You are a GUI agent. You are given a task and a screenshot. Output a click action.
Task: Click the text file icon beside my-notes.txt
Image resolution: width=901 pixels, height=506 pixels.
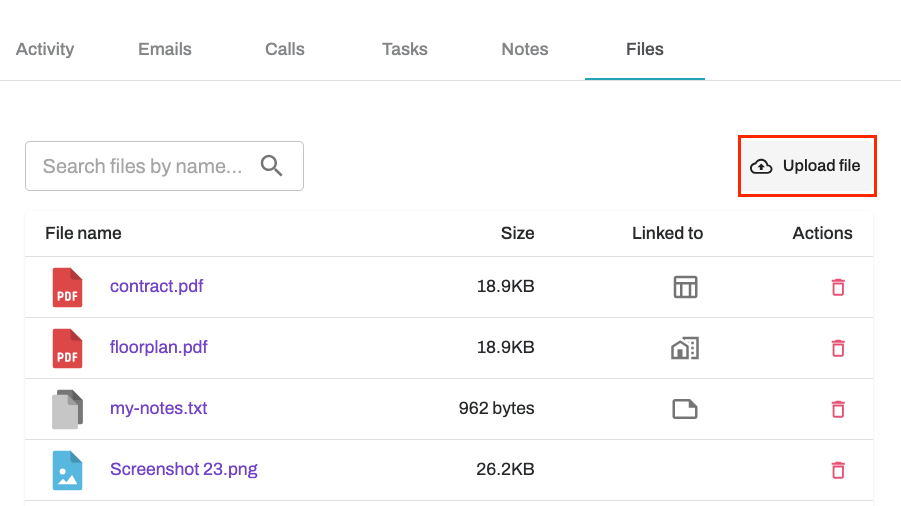(67, 409)
